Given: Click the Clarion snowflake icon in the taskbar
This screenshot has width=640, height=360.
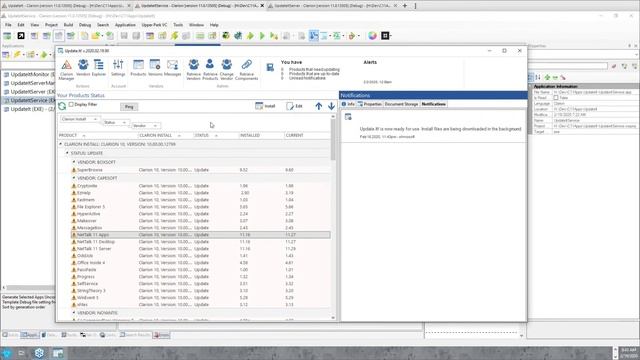Looking at the screenshot, I should tap(39, 353).
